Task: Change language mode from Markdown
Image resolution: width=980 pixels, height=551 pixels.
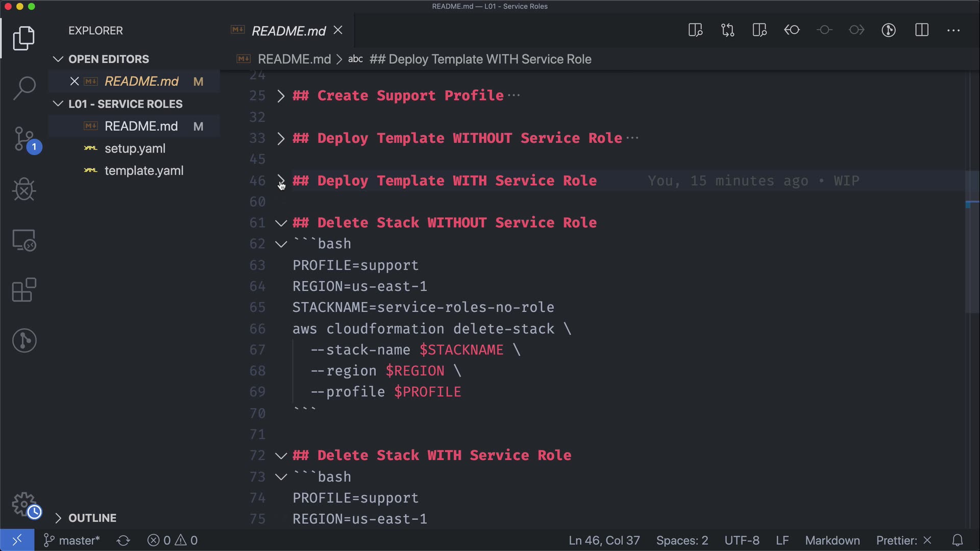Action: 832,540
